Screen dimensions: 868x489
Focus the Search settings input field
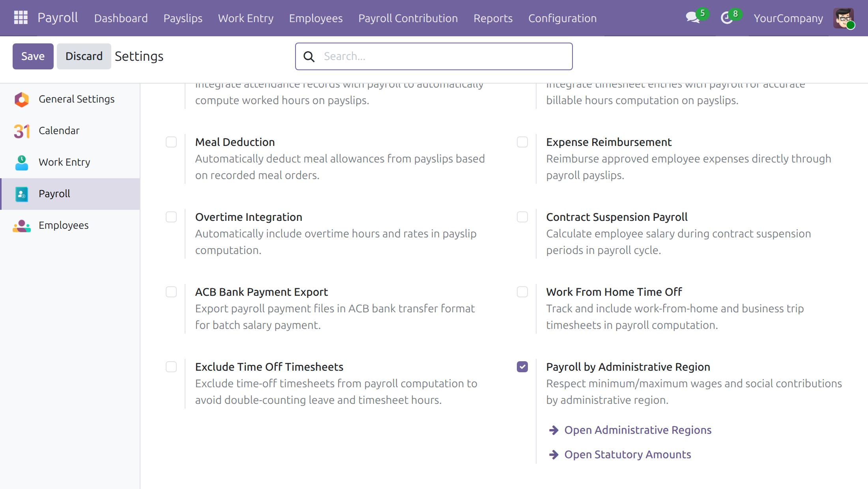point(434,56)
